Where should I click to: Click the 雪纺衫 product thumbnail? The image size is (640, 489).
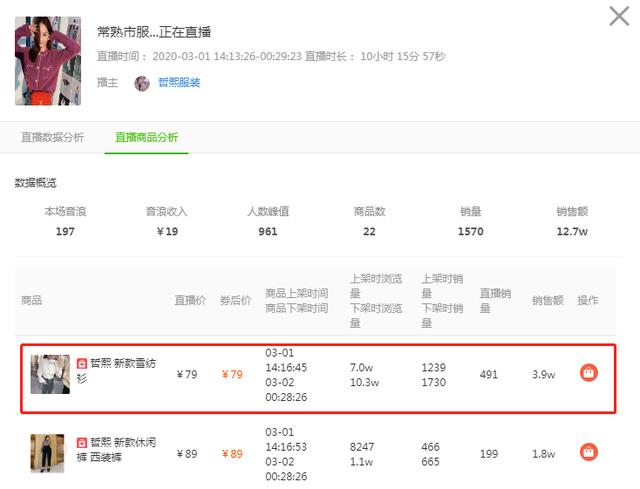(50, 374)
